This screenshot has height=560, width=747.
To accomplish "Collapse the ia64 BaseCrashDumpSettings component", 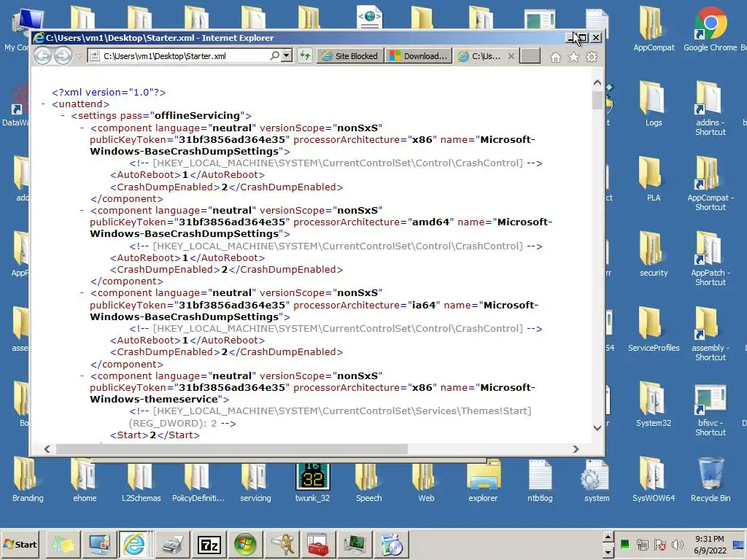I will (x=82, y=293).
